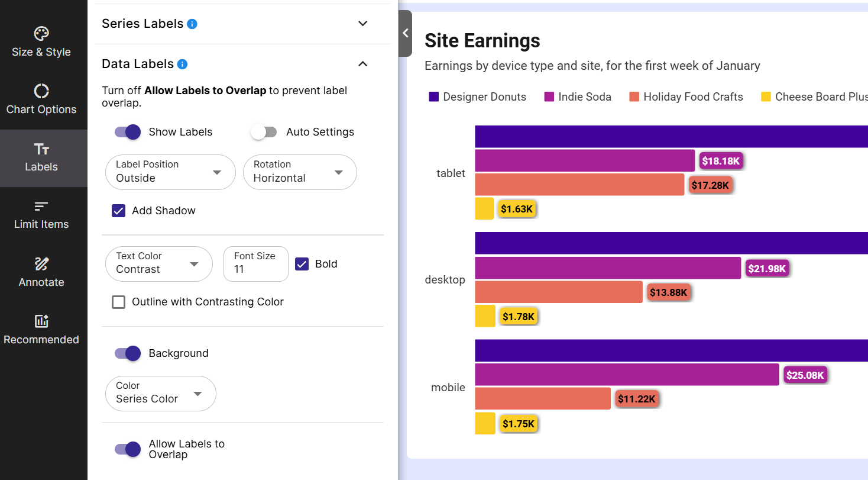868x480 pixels.
Task: Uncheck the Add Shadow option
Action: tap(118, 210)
